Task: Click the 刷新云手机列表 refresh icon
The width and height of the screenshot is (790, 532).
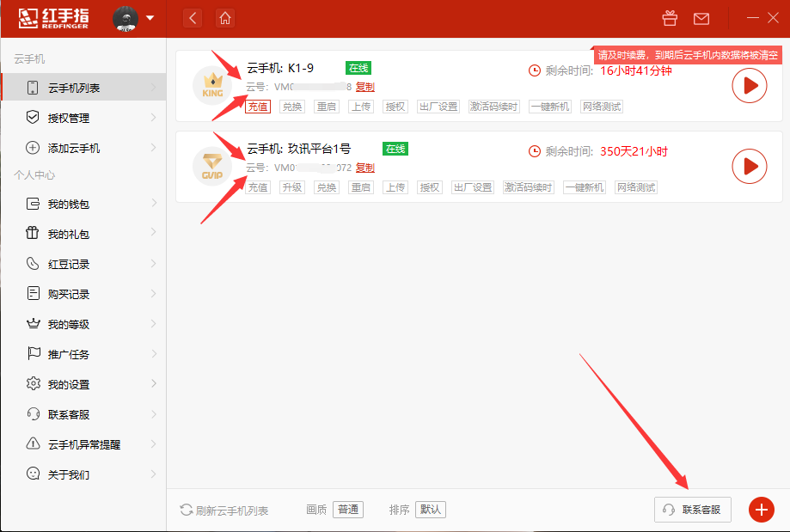Action: pos(186,510)
